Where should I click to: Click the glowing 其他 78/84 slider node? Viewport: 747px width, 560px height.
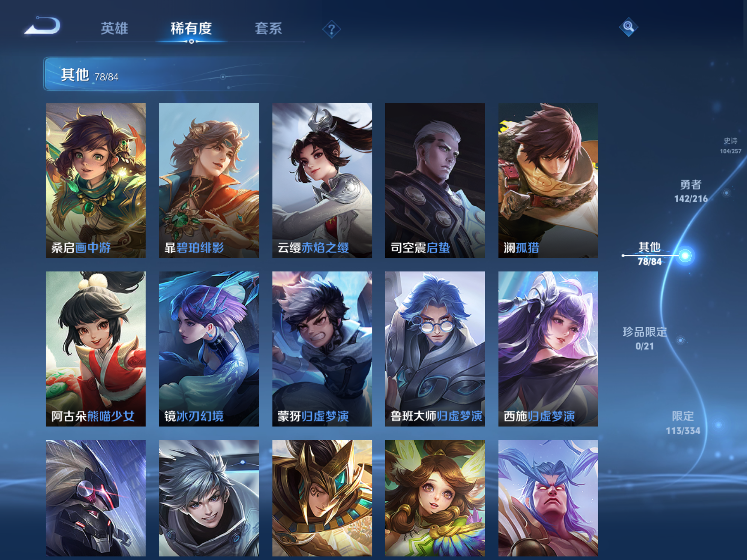(x=685, y=255)
